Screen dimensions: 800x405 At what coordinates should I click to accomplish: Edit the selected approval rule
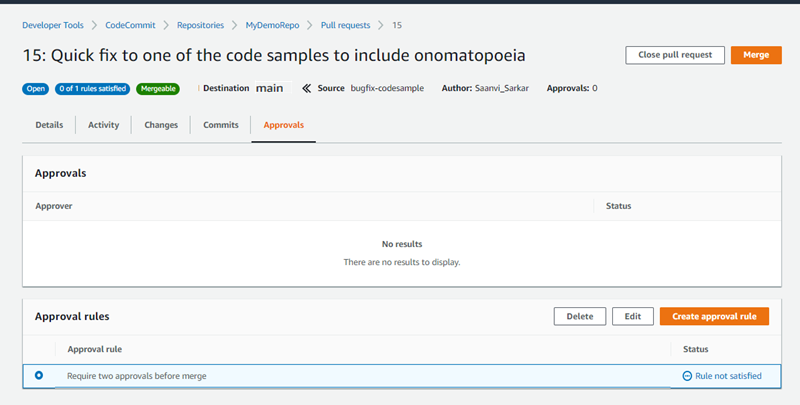[632, 316]
